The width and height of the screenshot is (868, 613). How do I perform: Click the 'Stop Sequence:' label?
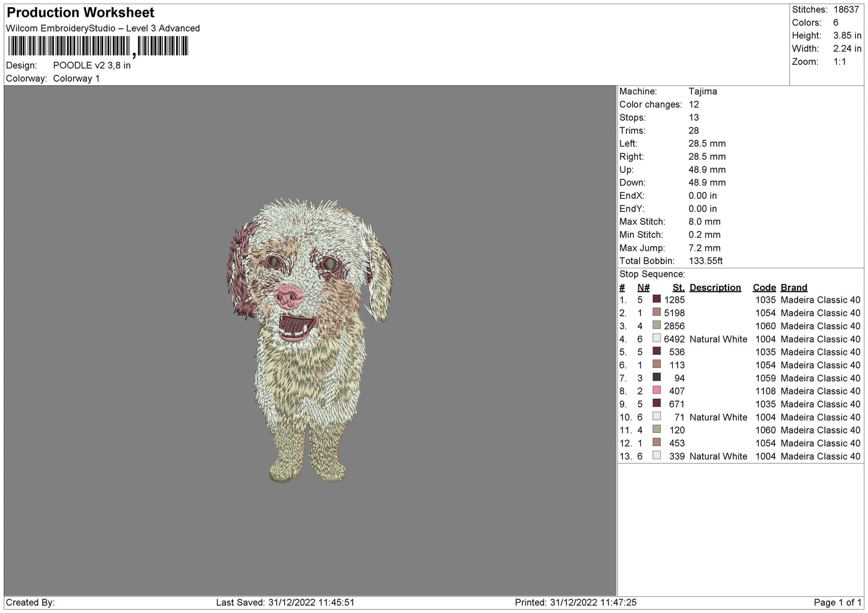click(652, 274)
